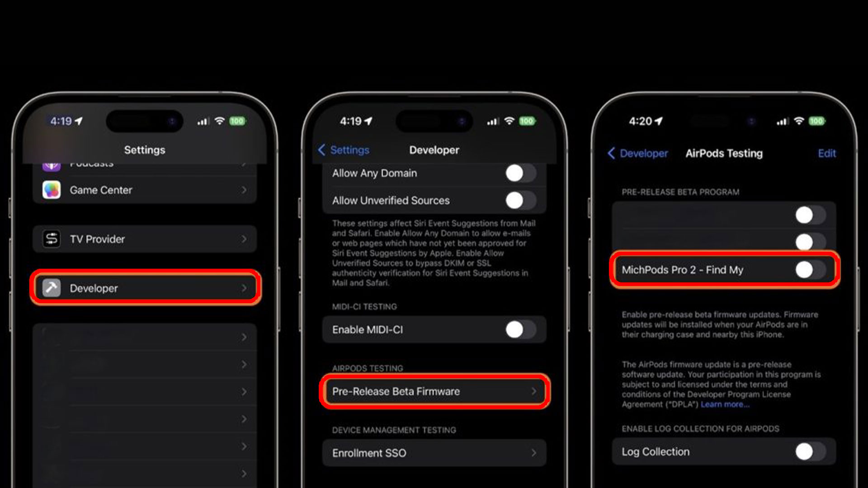The image size is (868, 488).
Task: Expand the AirPods Testing section
Action: tap(434, 391)
